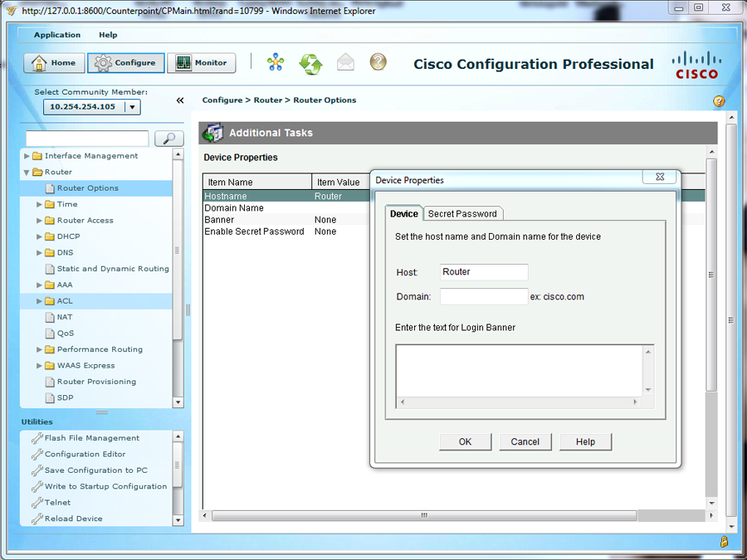Viewport: 747px width, 560px height.
Task: Expand the Performance Routing folder
Action: (x=39, y=349)
